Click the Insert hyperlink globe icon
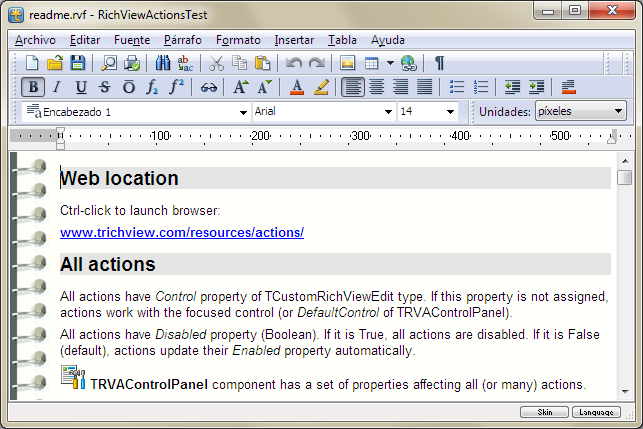The image size is (643, 429). [408, 63]
